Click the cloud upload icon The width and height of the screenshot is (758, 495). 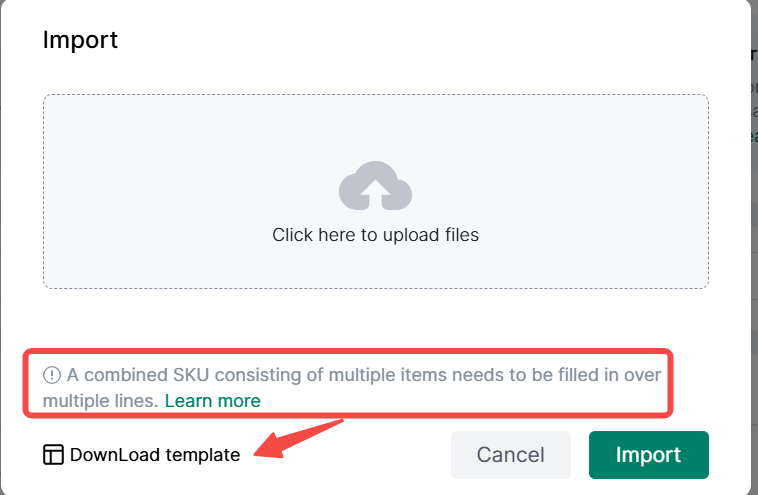[x=375, y=186]
